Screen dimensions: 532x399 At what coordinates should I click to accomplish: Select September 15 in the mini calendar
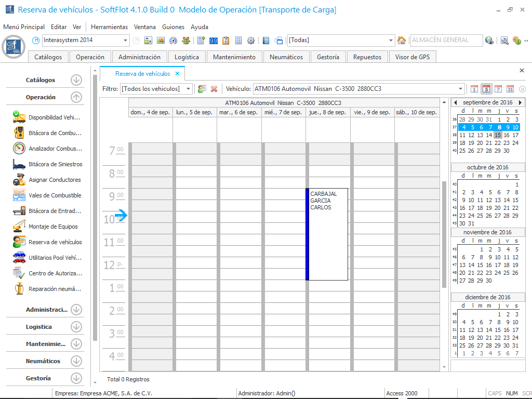(498, 135)
